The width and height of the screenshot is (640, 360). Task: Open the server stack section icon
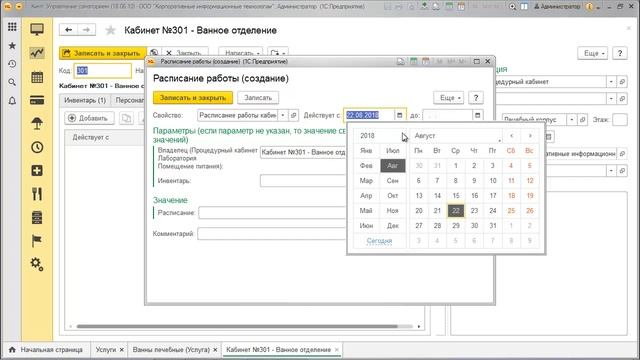pyautogui.click(x=37, y=218)
